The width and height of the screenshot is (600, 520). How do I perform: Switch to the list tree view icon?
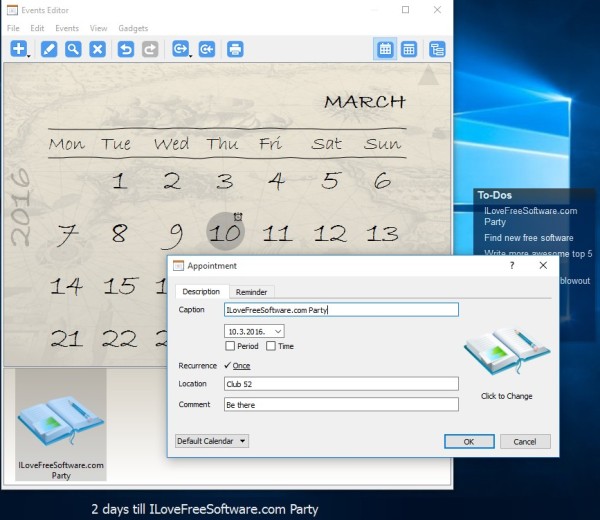[x=437, y=49]
